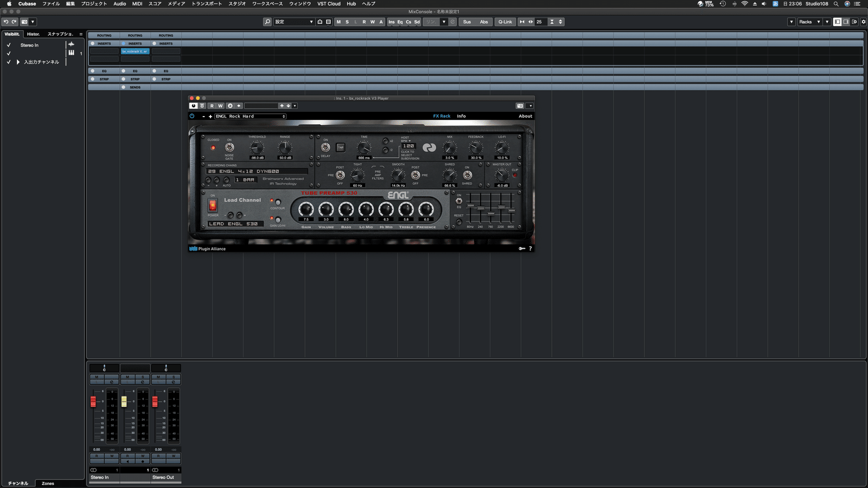The height and width of the screenshot is (488, 868).
Task: Flip the Smooth filter PRE/POST switch
Action: [416, 175]
